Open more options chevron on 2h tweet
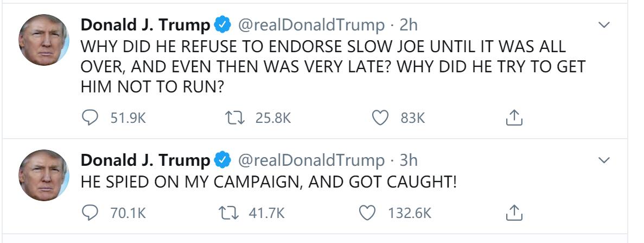The height and width of the screenshot is (243, 644). (x=603, y=25)
